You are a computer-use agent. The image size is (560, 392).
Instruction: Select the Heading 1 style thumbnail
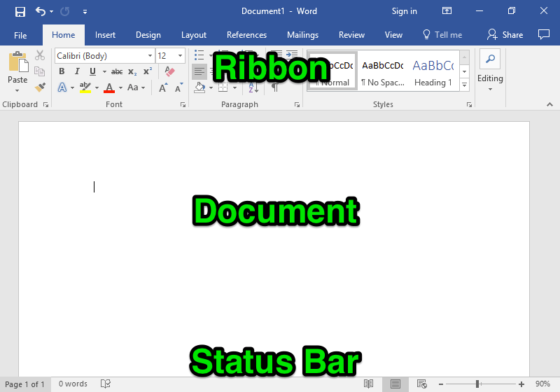tap(433, 71)
